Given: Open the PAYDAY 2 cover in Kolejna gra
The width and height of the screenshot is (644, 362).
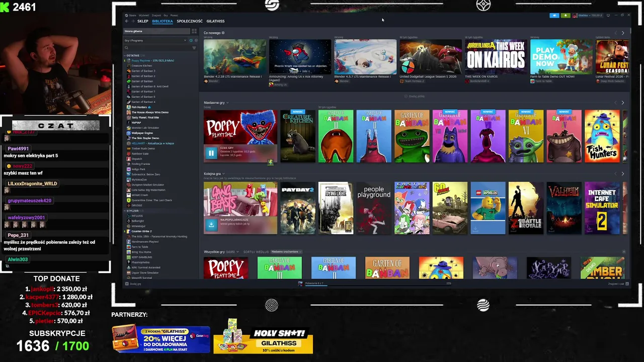Looking at the screenshot, I should [298, 208].
